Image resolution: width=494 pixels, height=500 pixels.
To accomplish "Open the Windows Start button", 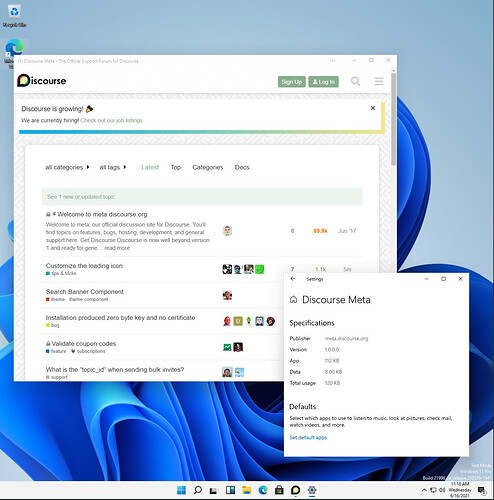I will [x=181, y=490].
